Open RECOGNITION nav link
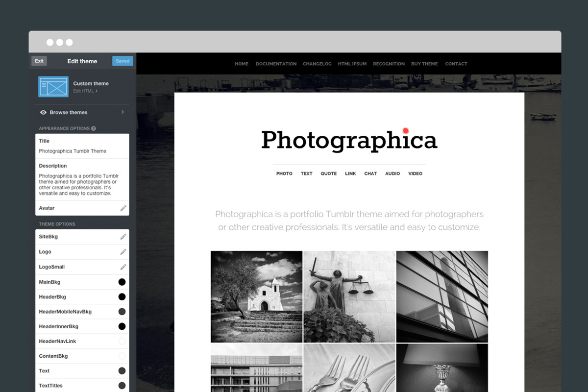Image resolution: width=588 pixels, height=392 pixels. (389, 64)
